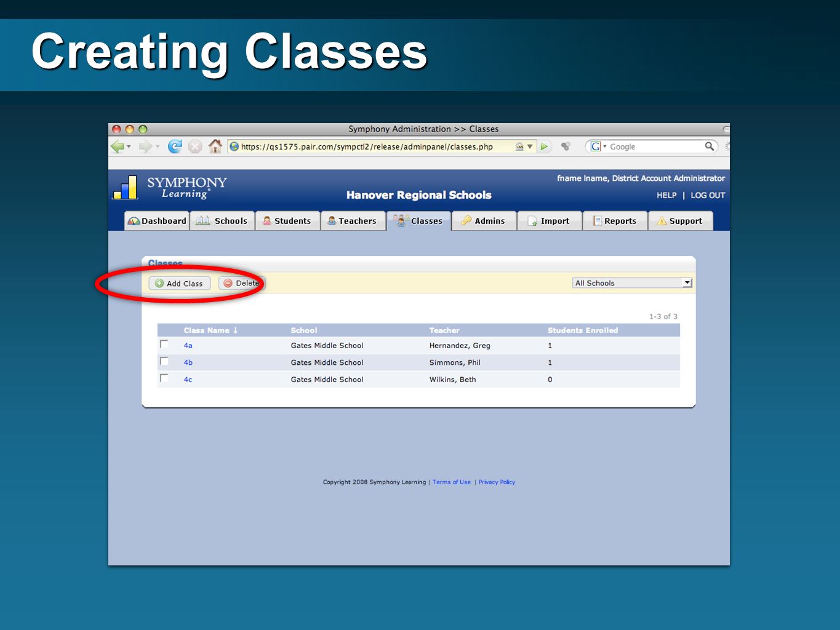Open the Terms of Use link

click(451, 482)
